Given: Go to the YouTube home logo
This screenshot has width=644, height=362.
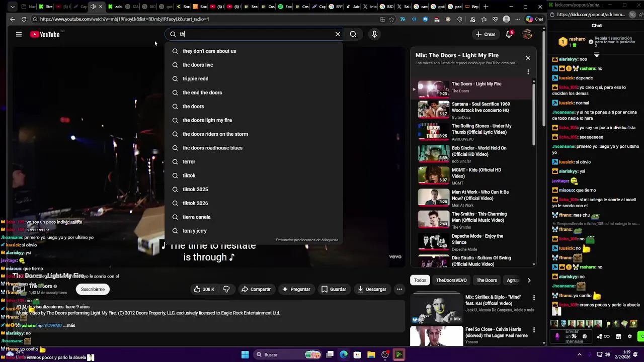Looking at the screenshot, I should click(x=45, y=34).
